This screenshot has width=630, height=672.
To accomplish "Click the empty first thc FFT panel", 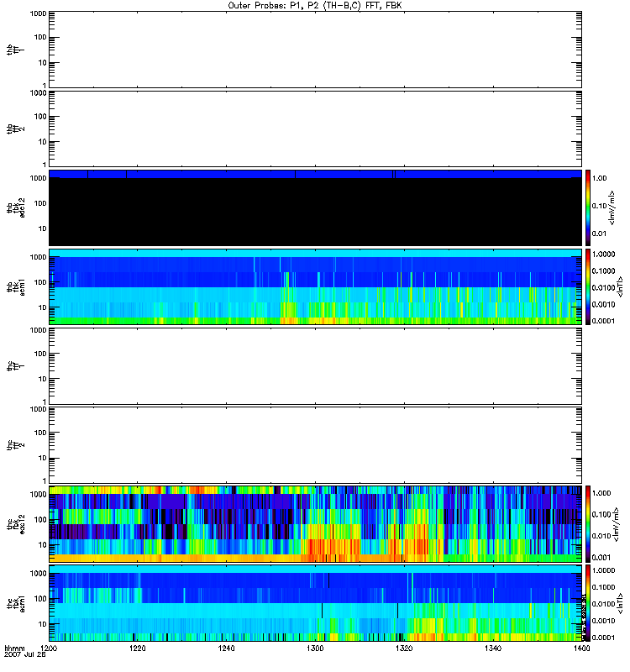I will coord(315,365).
